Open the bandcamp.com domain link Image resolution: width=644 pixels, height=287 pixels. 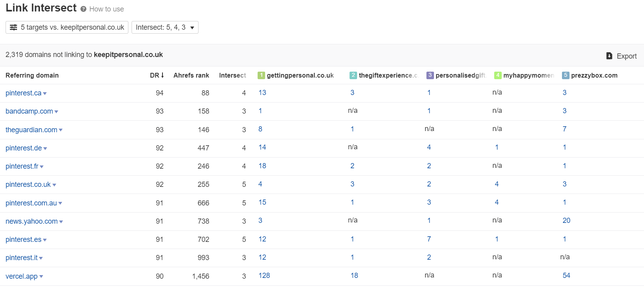(29, 111)
